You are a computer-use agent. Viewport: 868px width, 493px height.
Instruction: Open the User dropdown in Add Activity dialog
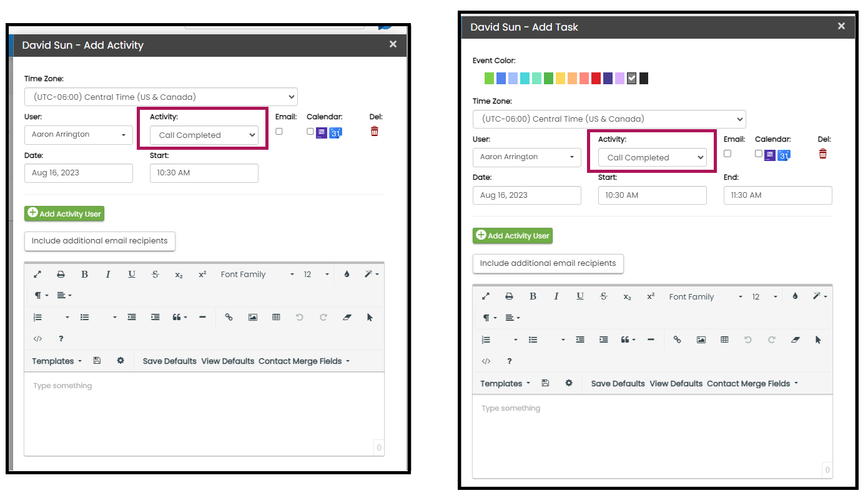(x=78, y=135)
